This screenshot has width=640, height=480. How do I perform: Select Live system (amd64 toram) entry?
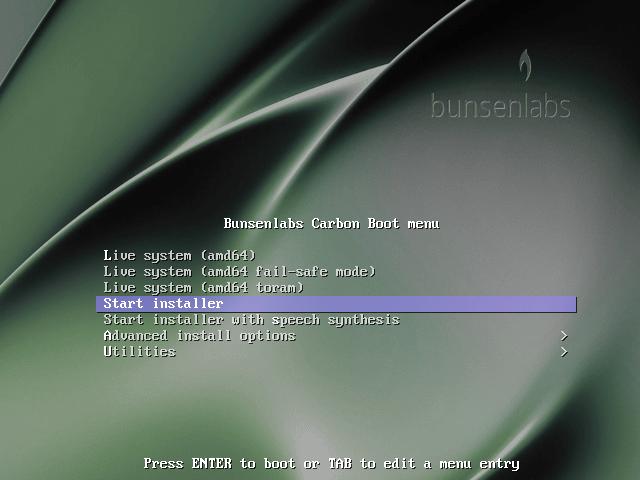[x=203, y=288]
